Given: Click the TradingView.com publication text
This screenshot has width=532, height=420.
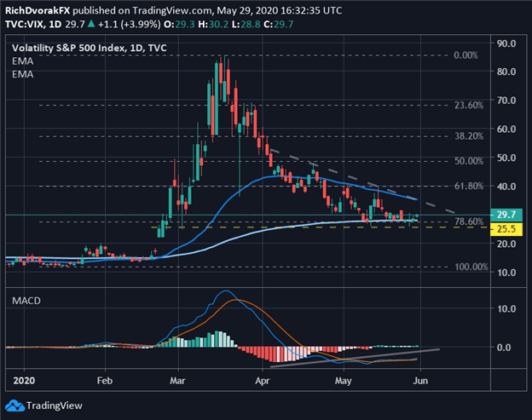Looking at the screenshot, I should (x=172, y=10).
